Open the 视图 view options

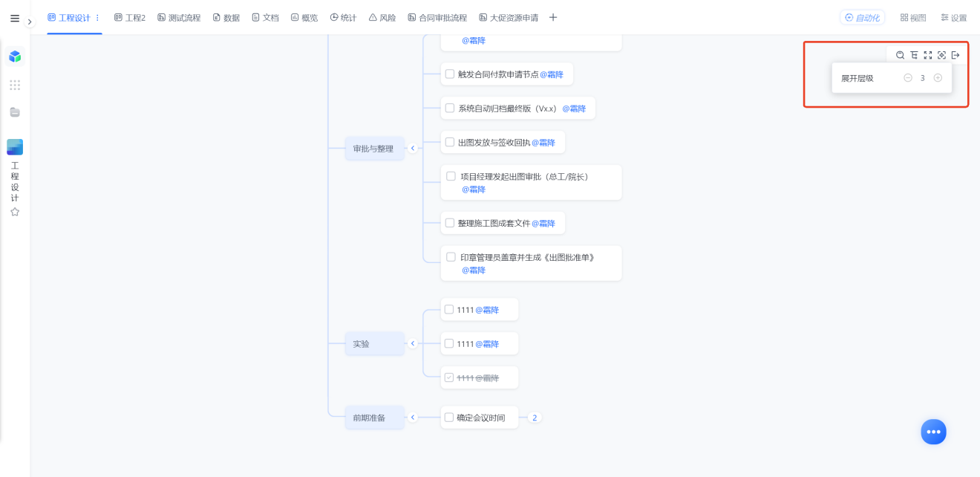(x=913, y=18)
